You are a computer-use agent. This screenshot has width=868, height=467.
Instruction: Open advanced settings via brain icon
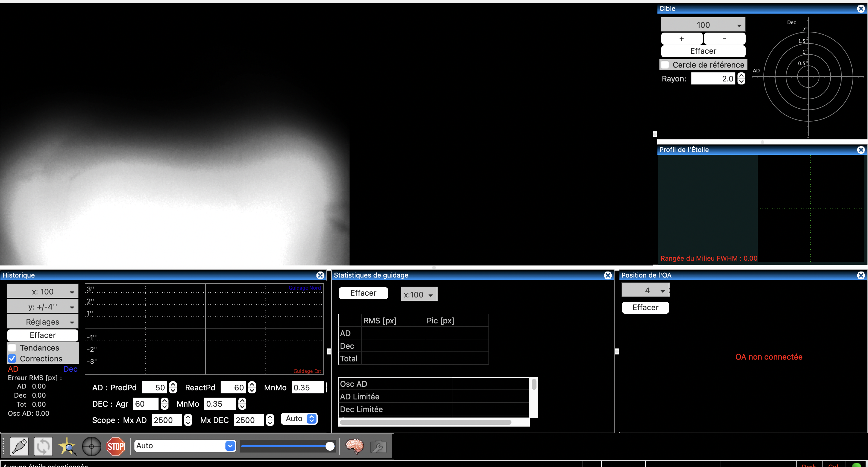click(x=354, y=446)
